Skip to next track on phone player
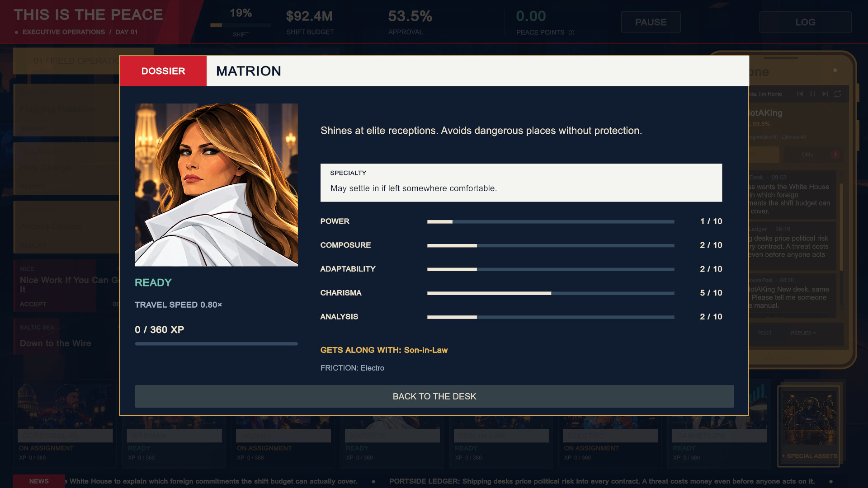 [x=825, y=94]
